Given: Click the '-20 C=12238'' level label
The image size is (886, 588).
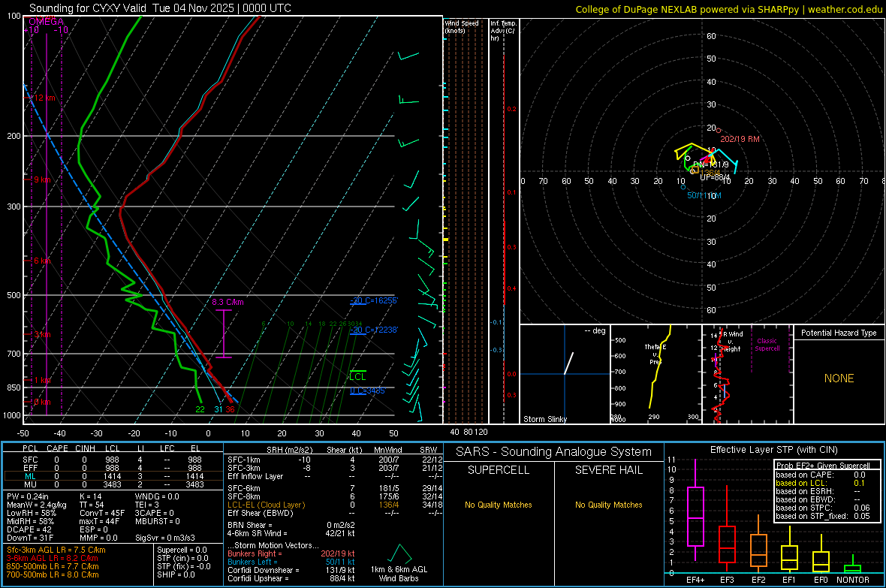Looking at the screenshot, I should point(374,330).
